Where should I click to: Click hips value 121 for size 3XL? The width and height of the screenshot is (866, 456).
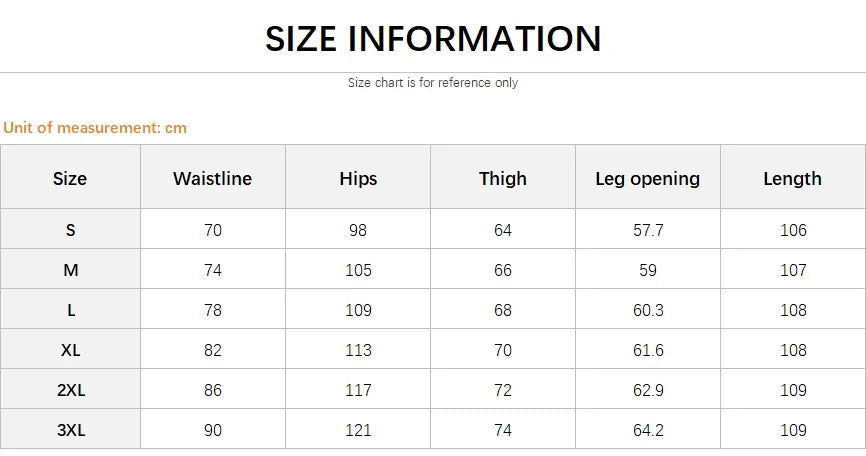click(358, 430)
